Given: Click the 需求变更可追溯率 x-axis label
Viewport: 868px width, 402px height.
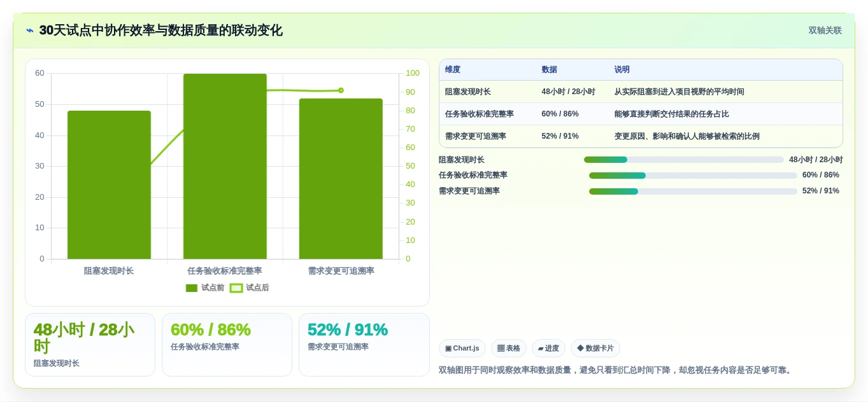Looking at the screenshot, I should [x=341, y=271].
